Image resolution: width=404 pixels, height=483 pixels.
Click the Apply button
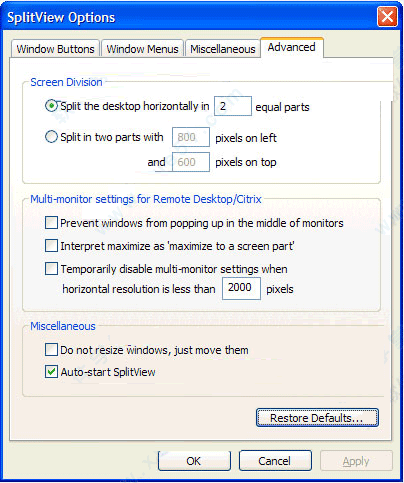point(356,461)
